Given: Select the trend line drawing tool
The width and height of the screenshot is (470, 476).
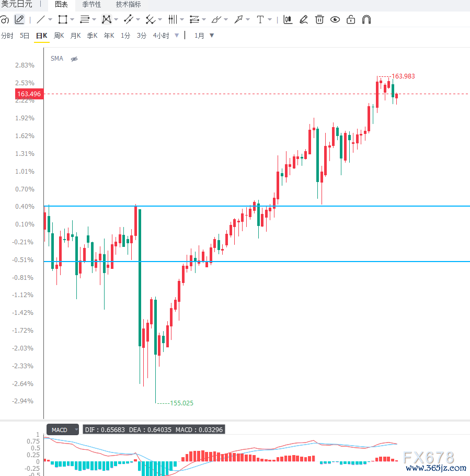Looking at the screenshot, I should [x=41, y=20].
